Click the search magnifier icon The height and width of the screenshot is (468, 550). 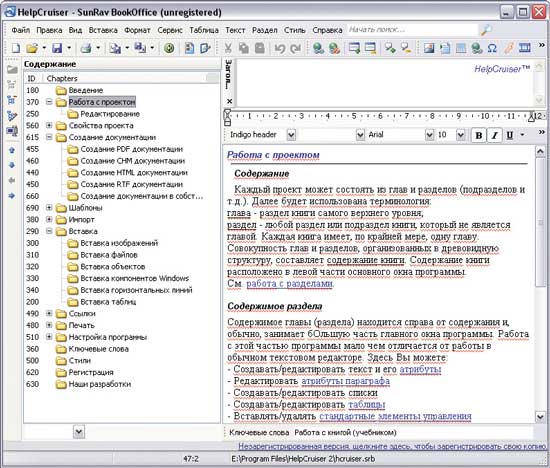point(486,30)
